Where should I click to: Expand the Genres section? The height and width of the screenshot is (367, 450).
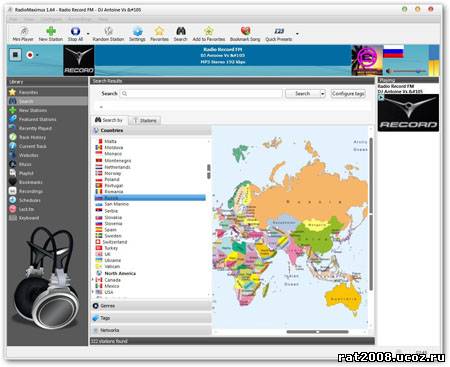click(151, 306)
